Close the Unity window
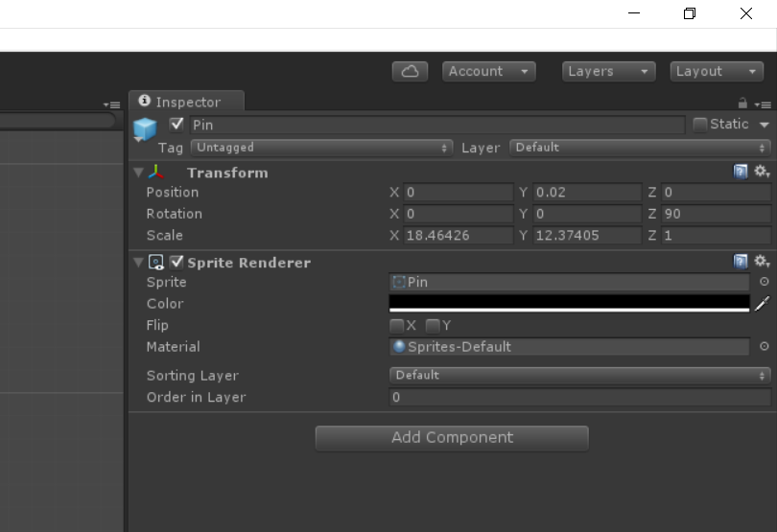The height and width of the screenshot is (532, 777). tap(746, 13)
